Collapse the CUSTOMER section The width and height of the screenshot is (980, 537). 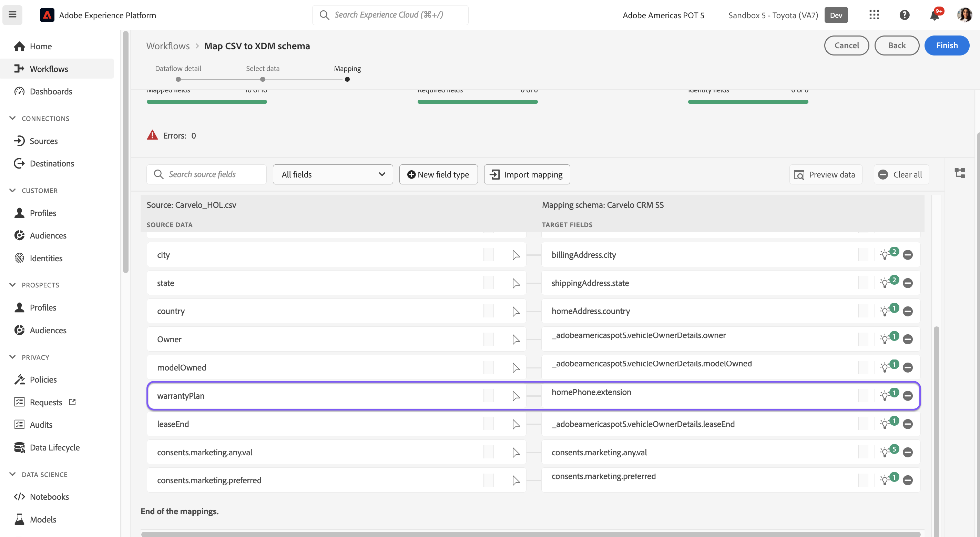pos(12,190)
